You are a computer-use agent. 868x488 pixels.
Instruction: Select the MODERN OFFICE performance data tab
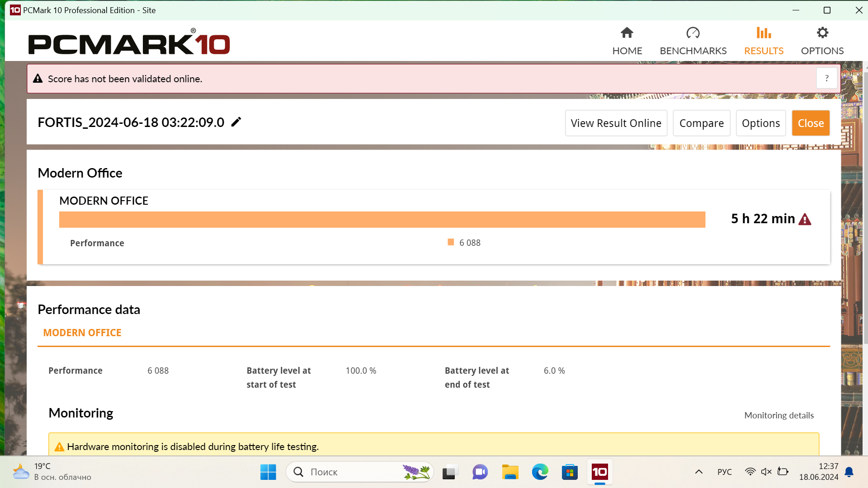click(x=82, y=333)
